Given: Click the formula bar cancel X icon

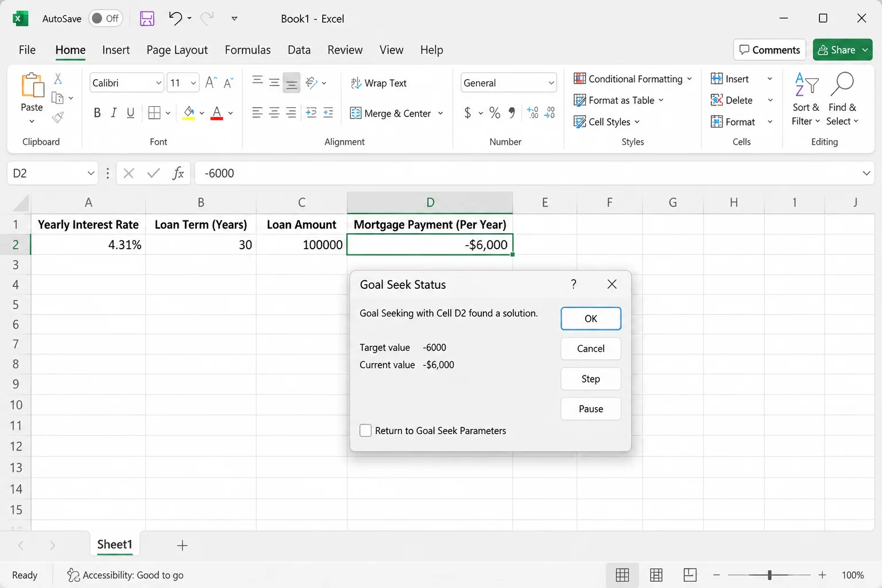Looking at the screenshot, I should [129, 173].
